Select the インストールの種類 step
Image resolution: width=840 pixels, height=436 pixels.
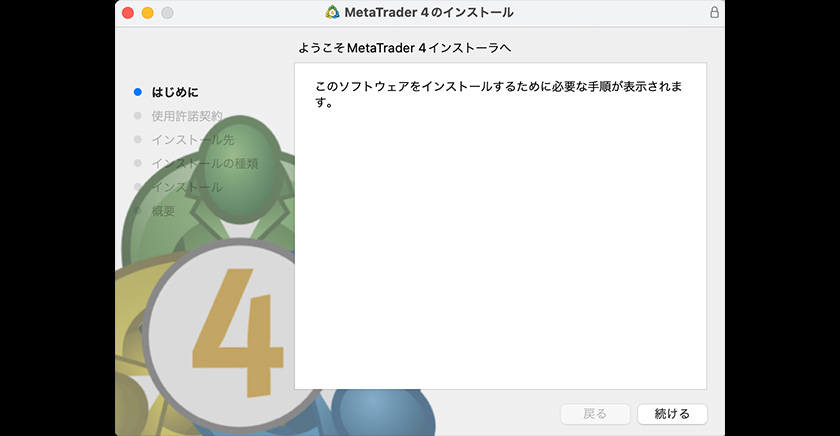204,163
